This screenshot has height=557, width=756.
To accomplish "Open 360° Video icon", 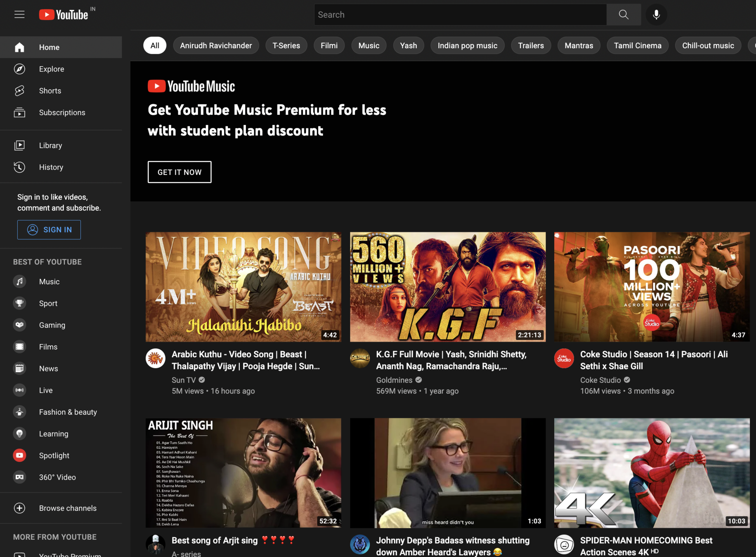I will [19, 477].
